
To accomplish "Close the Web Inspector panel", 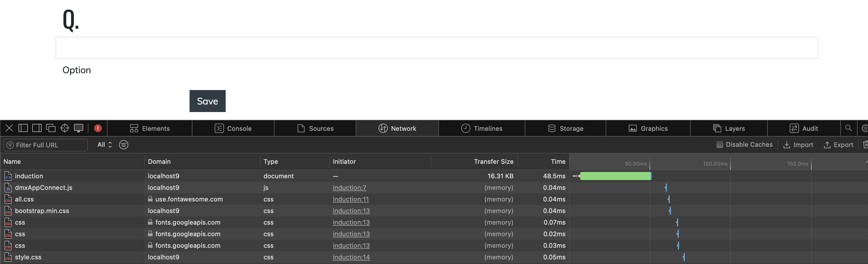I will coord(9,128).
